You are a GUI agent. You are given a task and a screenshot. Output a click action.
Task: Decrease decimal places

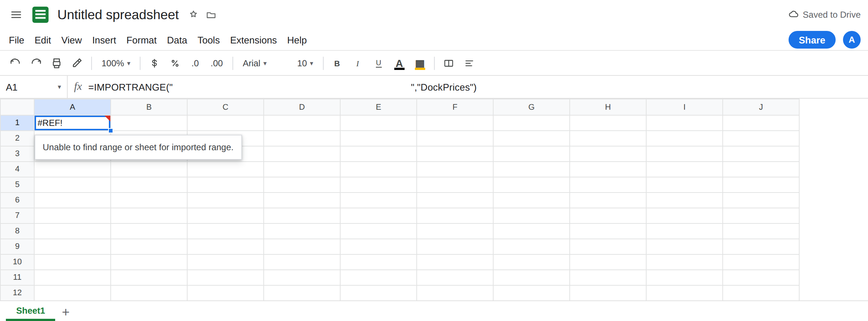(x=195, y=63)
